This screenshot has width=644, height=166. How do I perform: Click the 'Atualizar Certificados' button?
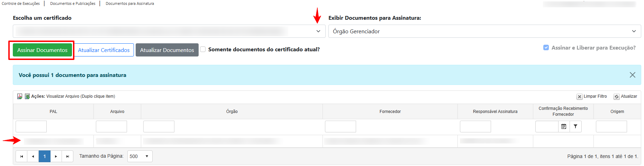pyautogui.click(x=104, y=50)
